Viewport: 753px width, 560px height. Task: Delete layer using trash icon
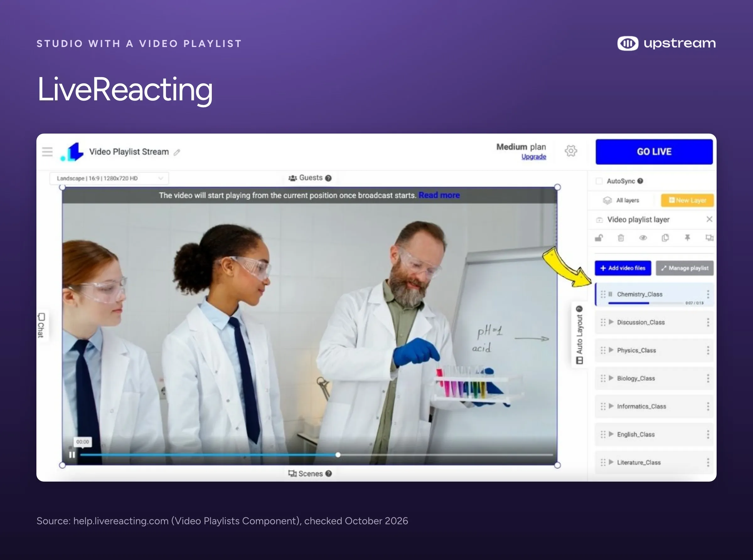(621, 238)
